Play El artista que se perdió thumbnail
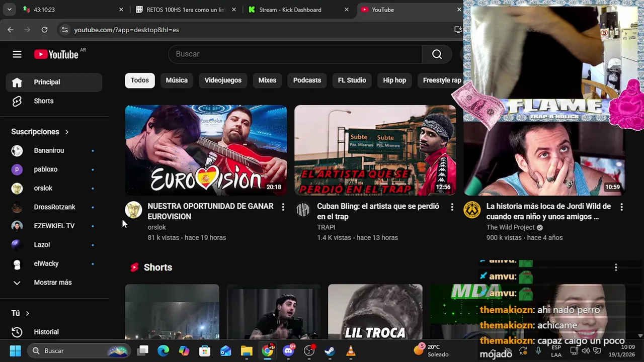This screenshot has width=644, height=362. point(375,150)
